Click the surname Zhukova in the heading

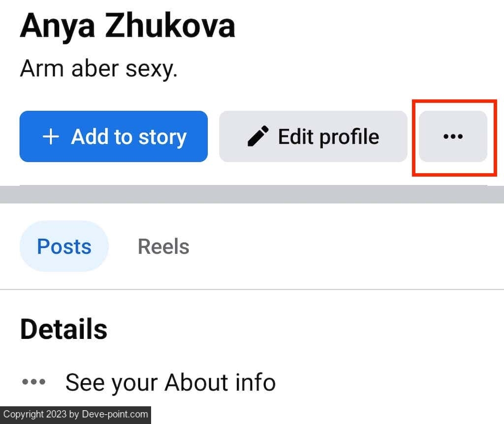[x=170, y=26]
